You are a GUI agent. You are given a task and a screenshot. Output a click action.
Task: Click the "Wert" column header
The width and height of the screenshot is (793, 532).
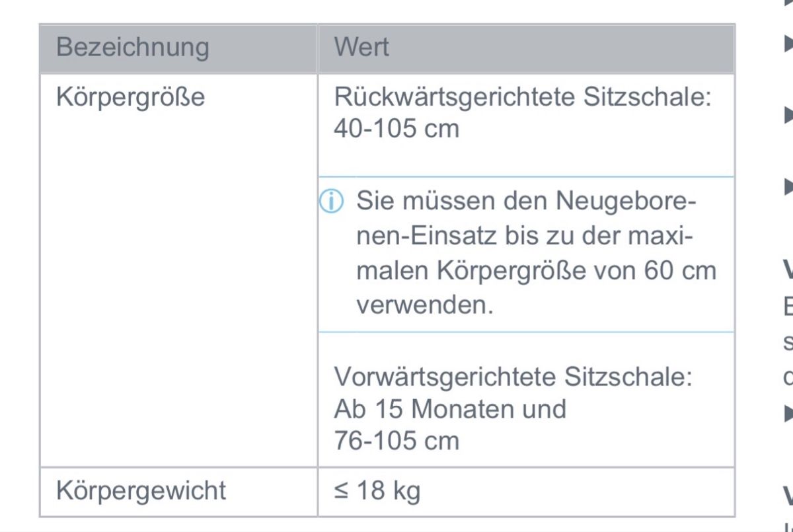(x=361, y=48)
